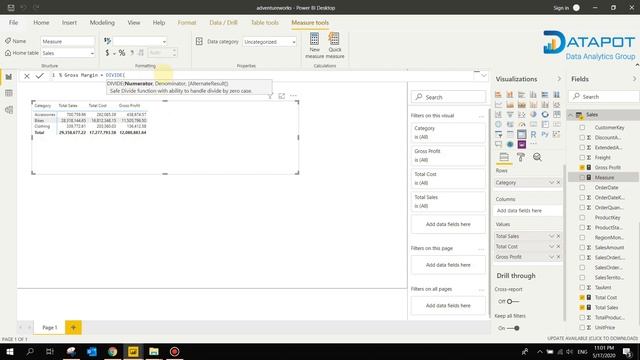This screenshot has width=640, height=360.
Task: Check the UnitPrice field checkbox
Action: click(x=582, y=327)
